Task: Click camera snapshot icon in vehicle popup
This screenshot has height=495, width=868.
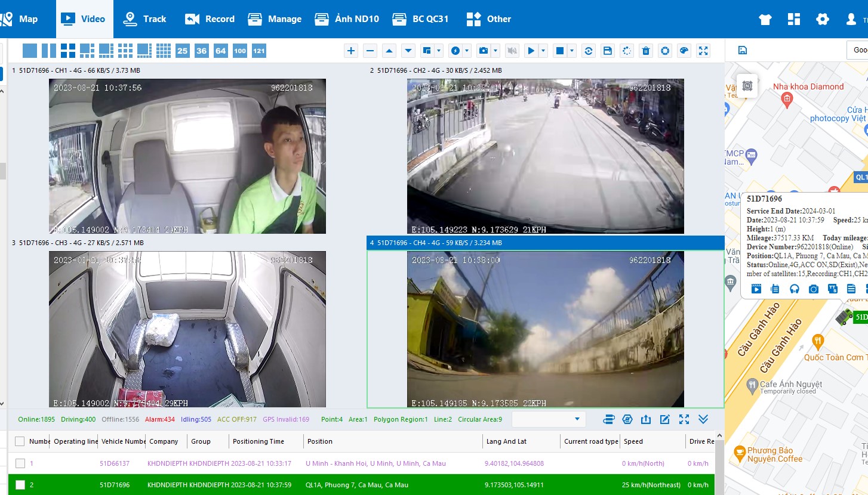Action: pos(813,289)
